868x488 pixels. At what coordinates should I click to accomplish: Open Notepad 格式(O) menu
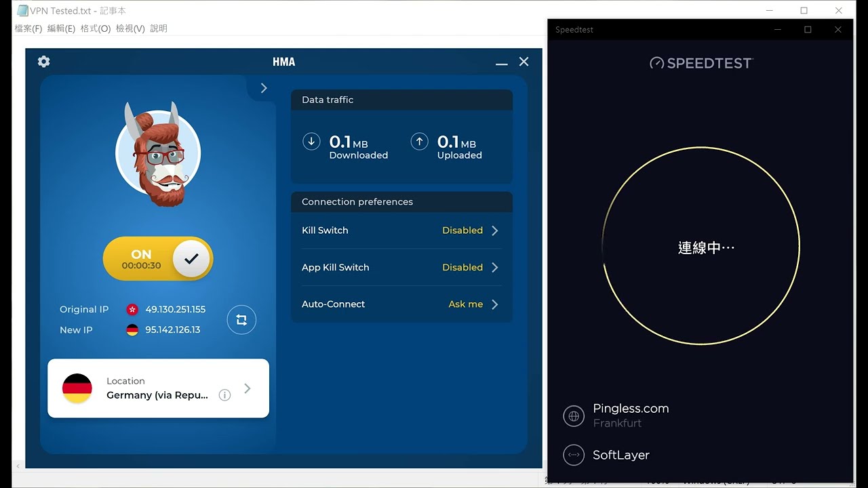96,28
